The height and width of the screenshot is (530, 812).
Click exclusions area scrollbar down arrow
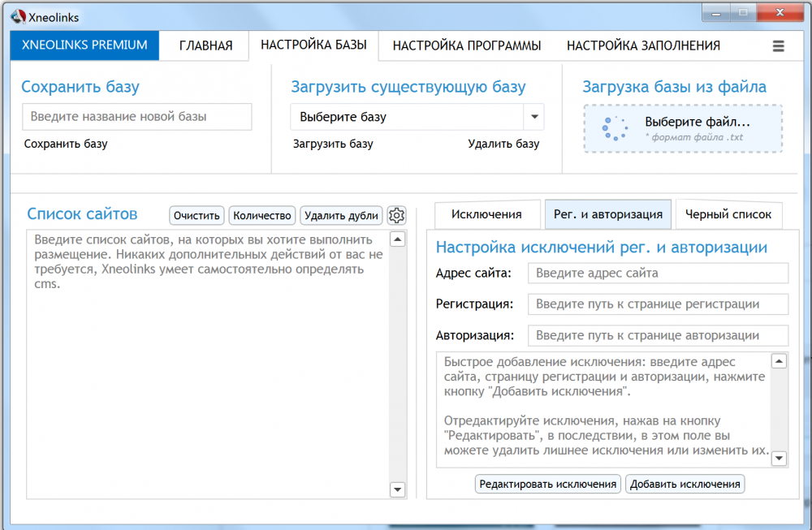[779, 458]
